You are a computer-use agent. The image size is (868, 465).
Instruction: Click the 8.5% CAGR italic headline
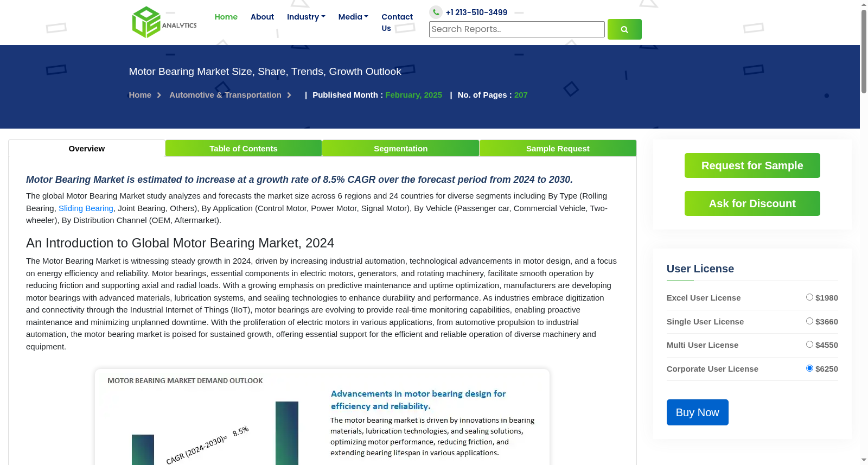pyautogui.click(x=299, y=180)
